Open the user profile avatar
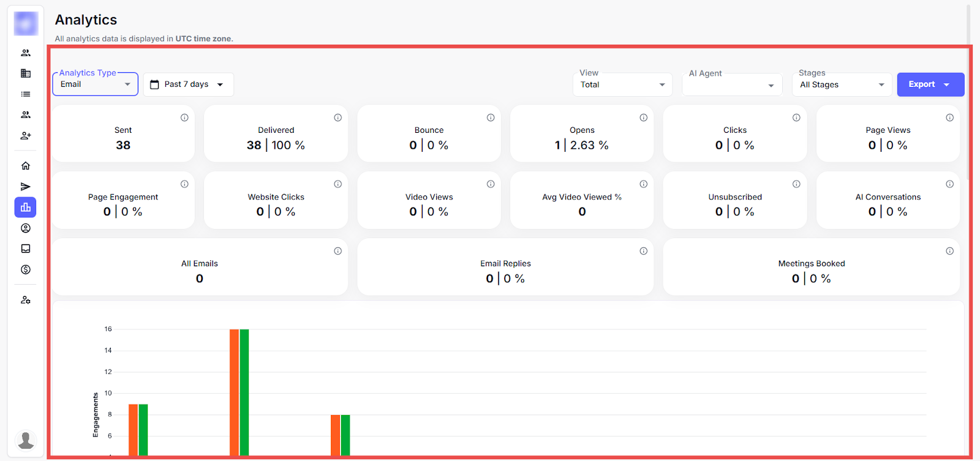 pos(26,440)
